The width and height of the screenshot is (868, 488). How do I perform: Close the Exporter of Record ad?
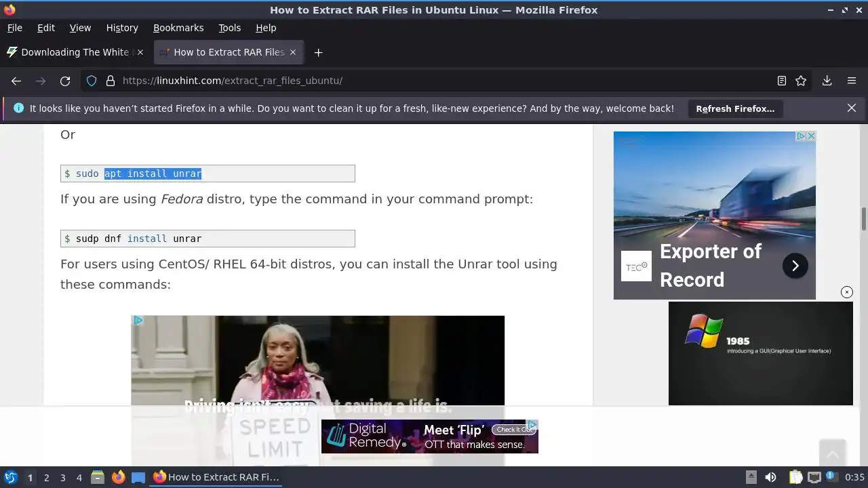point(810,136)
